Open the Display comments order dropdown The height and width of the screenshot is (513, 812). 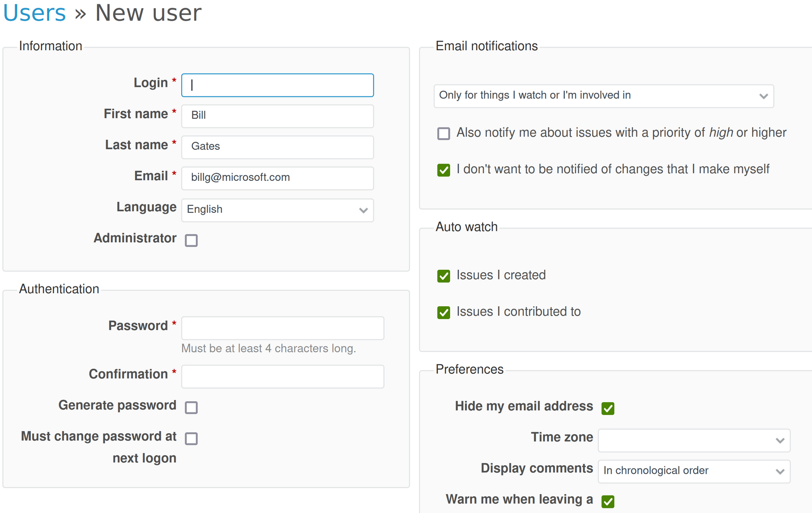693,471
